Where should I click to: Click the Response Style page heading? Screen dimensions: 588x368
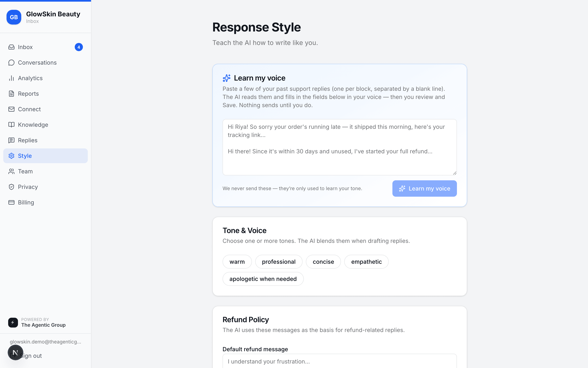point(256,27)
